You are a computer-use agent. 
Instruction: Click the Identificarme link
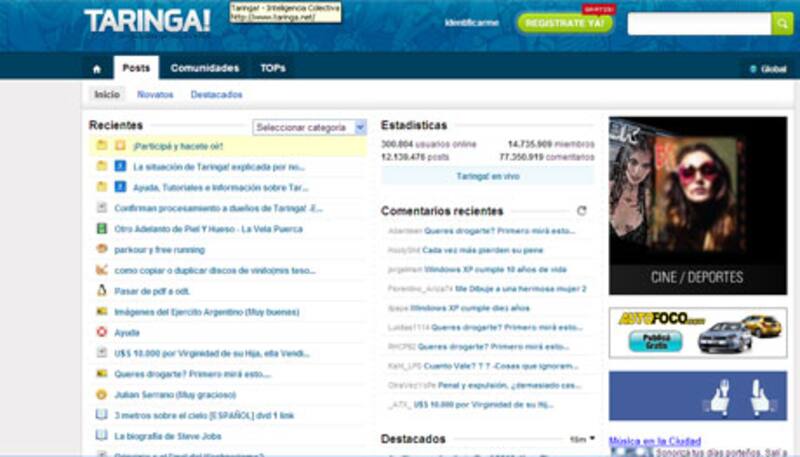pyautogui.click(x=471, y=23)
